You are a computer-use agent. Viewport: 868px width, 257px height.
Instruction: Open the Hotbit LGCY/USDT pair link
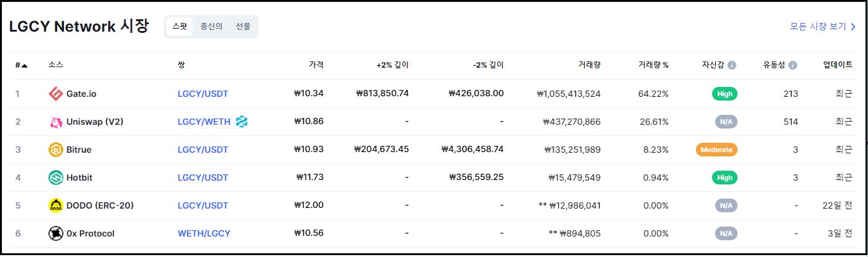pyautogui.click(x=203, y=178)
